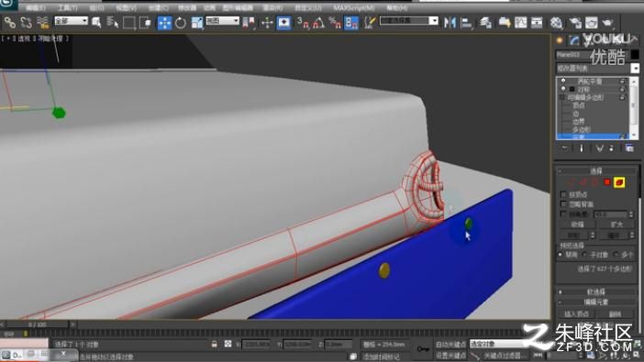
Task: Enable the red Polygon sub-object level icon
Action: [607, 182]
